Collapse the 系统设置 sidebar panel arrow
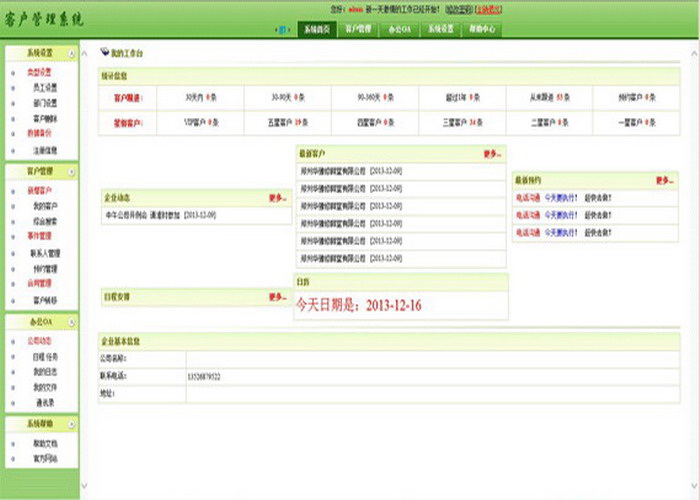Image resolution: width=700 pixels, height=500 pixels. pos(71,53)
